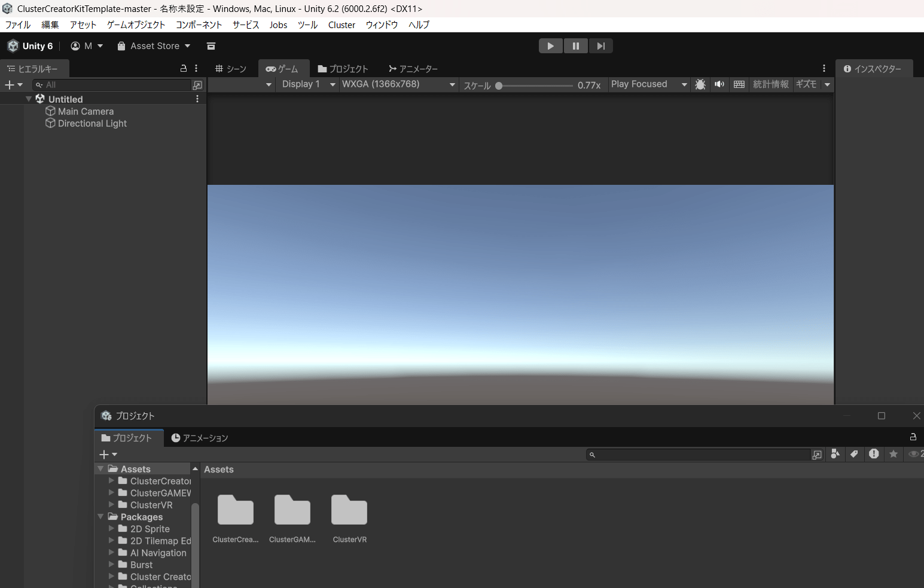924x588 pixels.
Task: Mute audio with the speaker icon
Action: [719, 84]
